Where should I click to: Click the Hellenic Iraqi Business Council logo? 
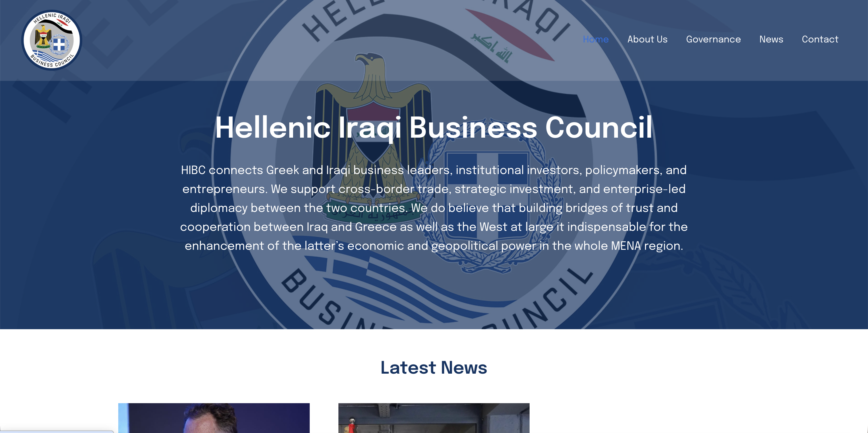pyautogui.click(x=52, y=40)
